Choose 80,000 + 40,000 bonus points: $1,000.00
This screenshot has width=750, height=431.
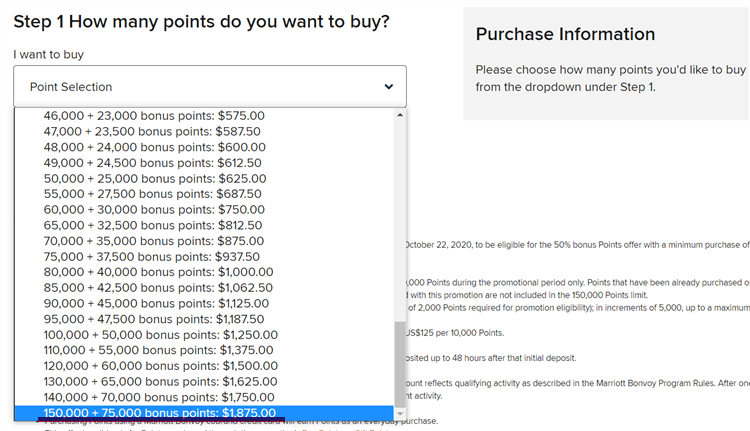click(158, 272)
